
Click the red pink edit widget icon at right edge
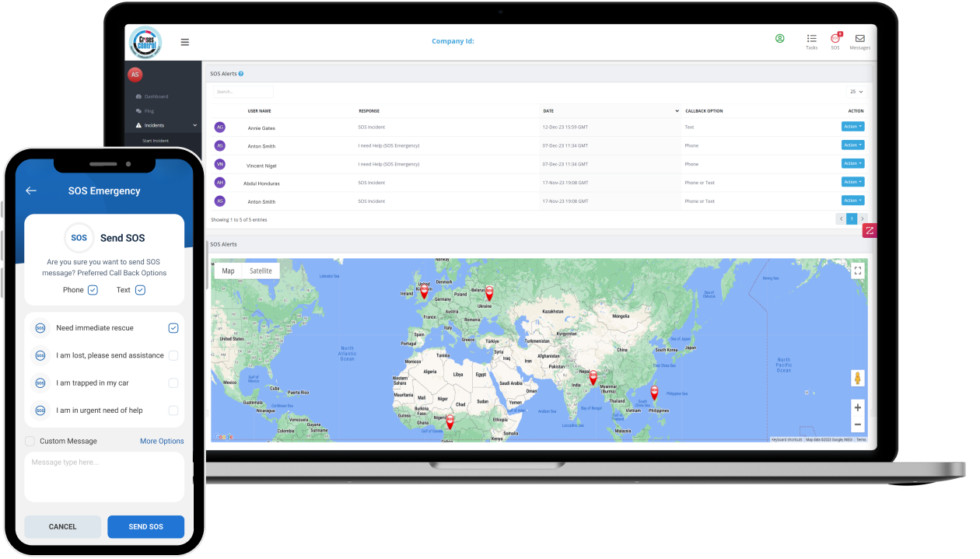pos(870,230)
